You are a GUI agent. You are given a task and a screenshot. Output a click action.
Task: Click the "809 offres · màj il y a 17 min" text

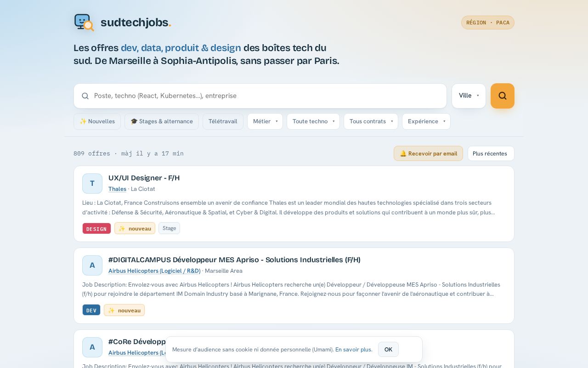click(129, 154)
